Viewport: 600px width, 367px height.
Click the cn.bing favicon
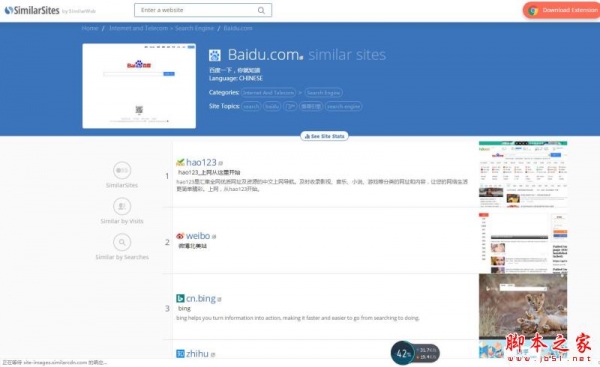pos(180,298)
